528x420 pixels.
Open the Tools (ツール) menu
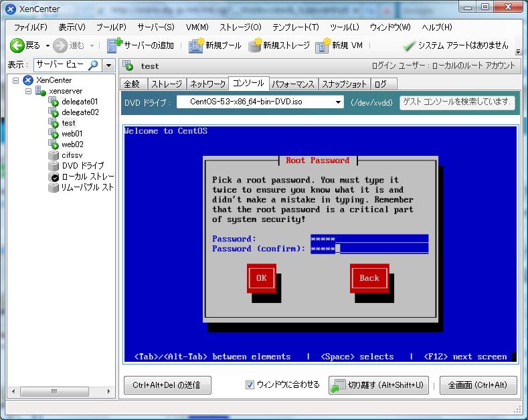coord(344,27)
